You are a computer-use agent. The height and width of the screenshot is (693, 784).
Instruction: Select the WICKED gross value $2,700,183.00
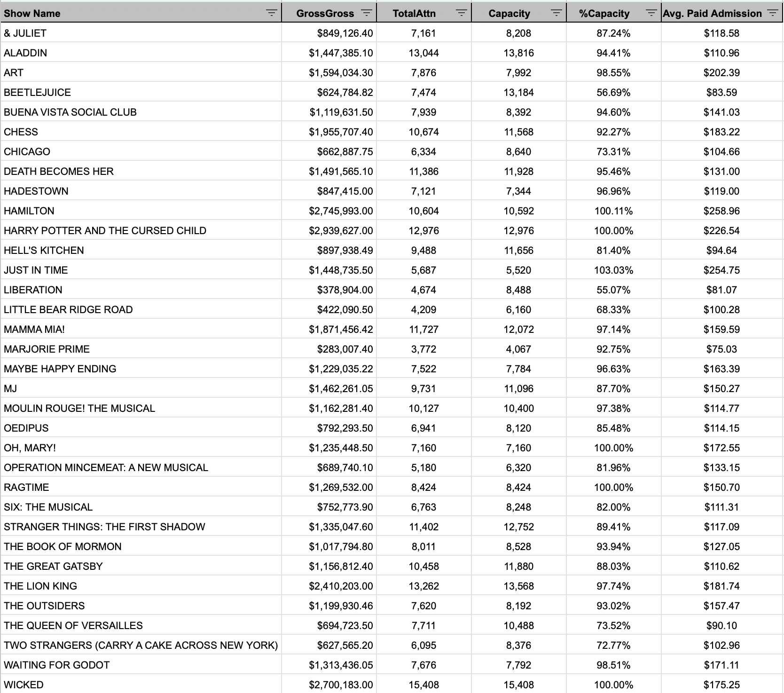341,685
